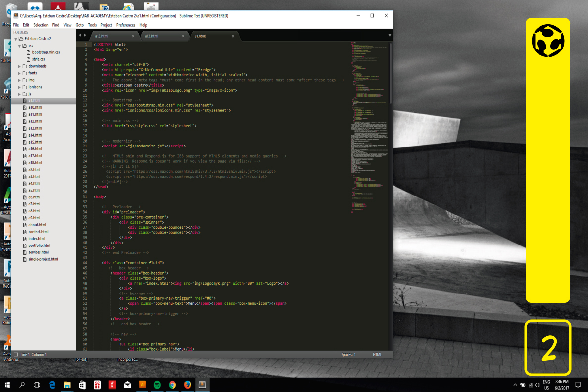Click the Sublime Text icon in the taskbar
Viewport: 588px width, 392px height.
click(202, 385)
